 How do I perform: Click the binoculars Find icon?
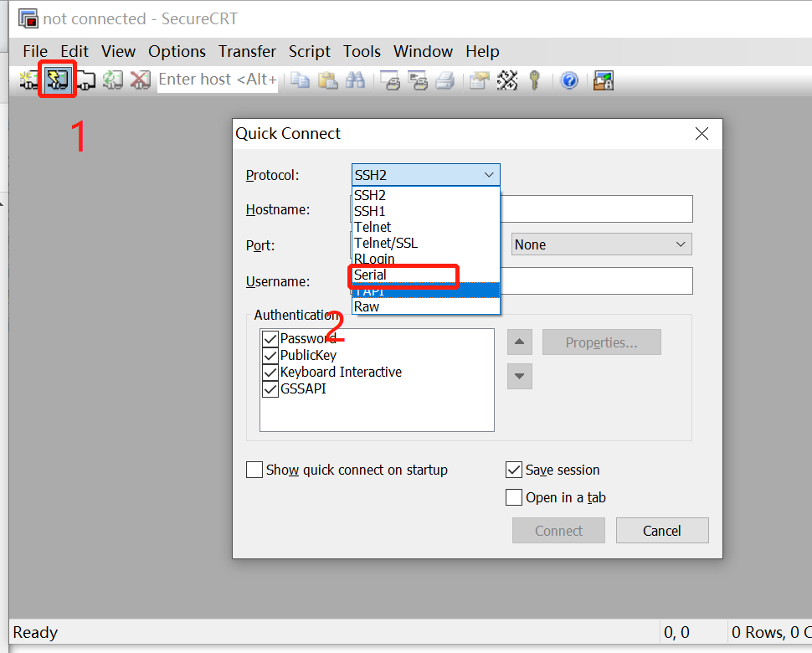click(x=355, y=80)
